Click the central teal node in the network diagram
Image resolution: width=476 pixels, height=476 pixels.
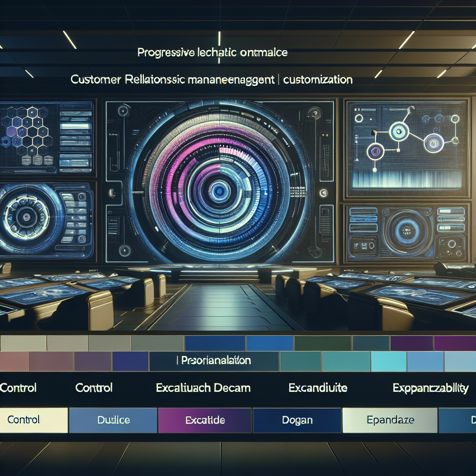[x=399, y=132]
